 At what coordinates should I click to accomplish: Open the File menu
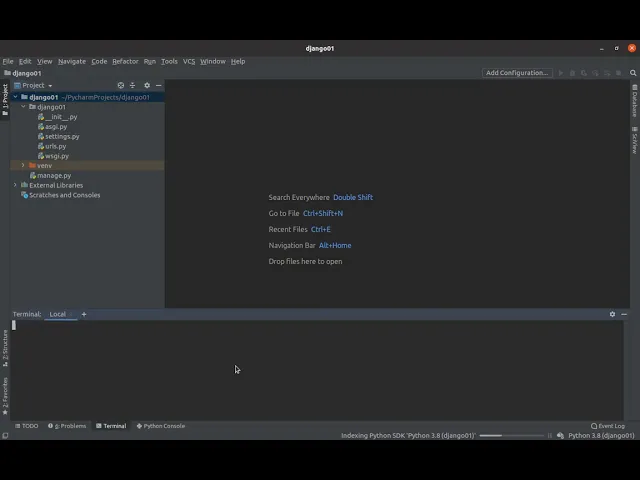(8, 61)
